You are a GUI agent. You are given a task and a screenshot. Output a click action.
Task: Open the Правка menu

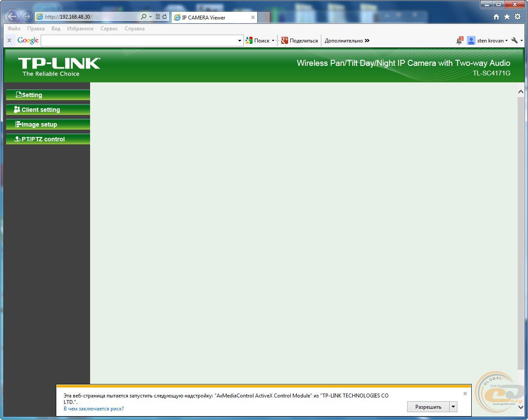click(36, 29)
